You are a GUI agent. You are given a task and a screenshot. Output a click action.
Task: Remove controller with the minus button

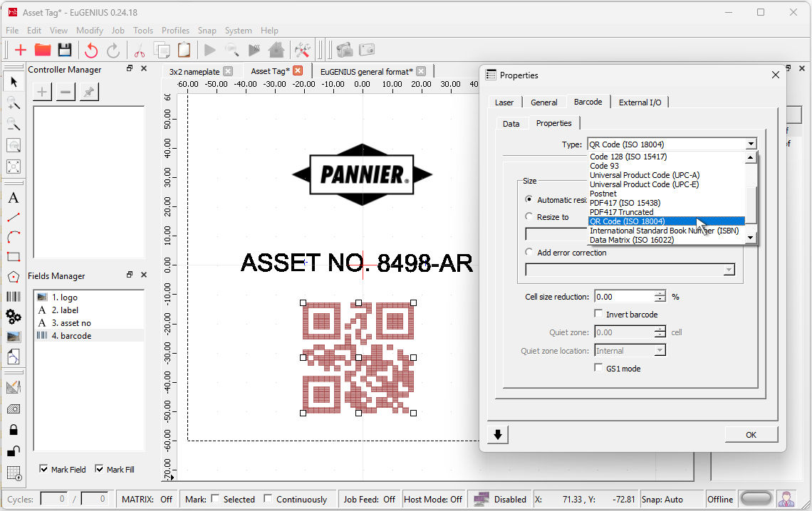tap(66, 92)
